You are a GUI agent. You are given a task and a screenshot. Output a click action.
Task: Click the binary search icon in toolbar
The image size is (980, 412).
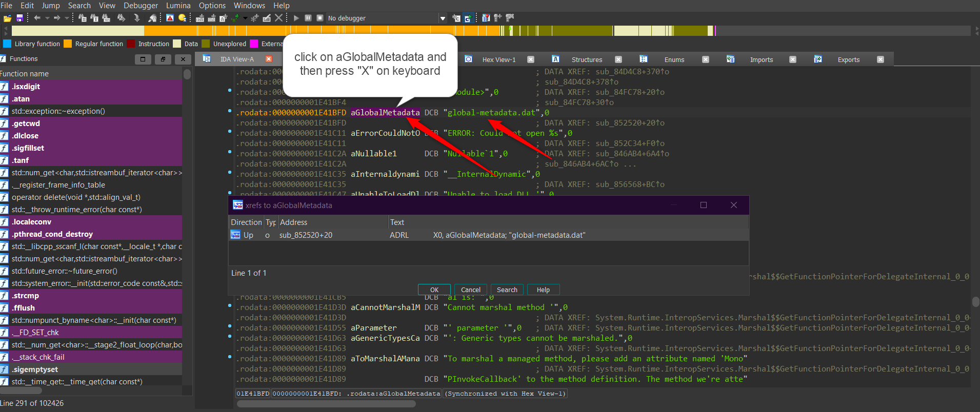[106, 18]
